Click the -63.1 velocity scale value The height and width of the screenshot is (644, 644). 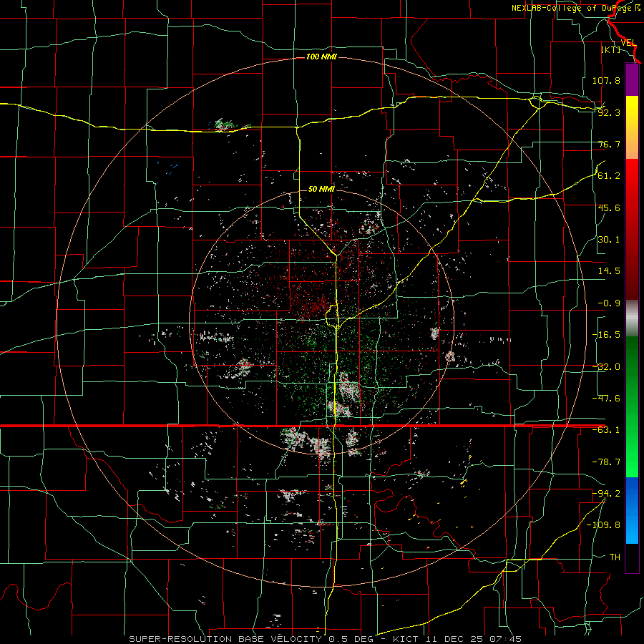(x=606, y=430)
